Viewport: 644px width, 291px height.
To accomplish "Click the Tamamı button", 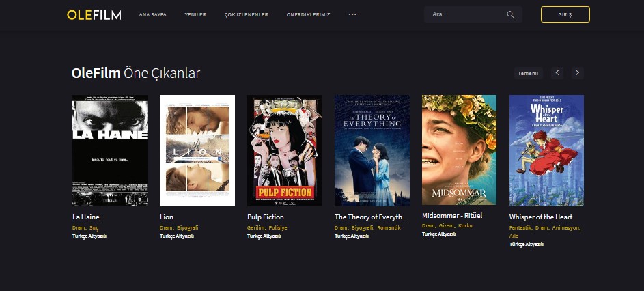I will 528,73.
